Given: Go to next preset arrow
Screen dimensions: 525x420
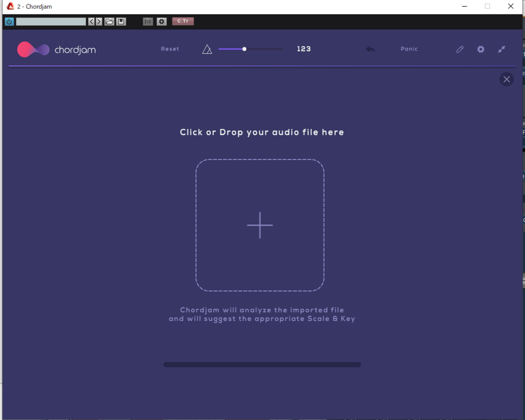Looking at the screenshot, I should click(99, 22).
